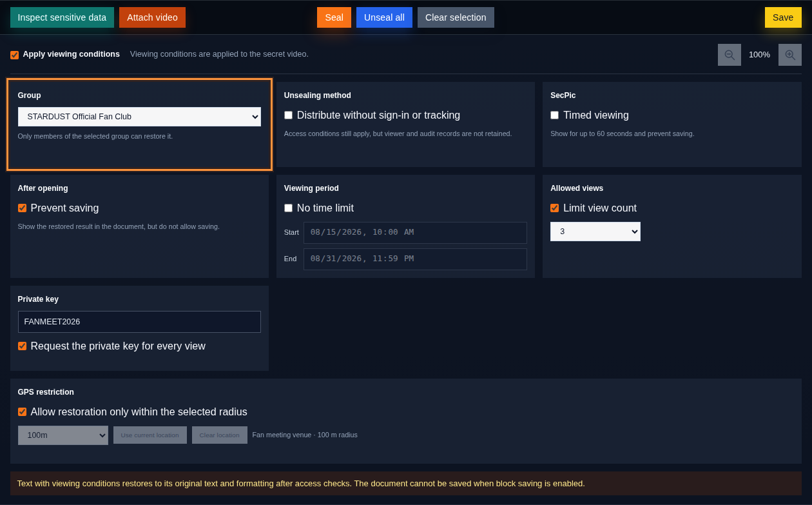Toggle Apply viewing conditions checkbox
Image resolution: width=812 pixels, height=505 pixels.
click(x=14, y=55)
